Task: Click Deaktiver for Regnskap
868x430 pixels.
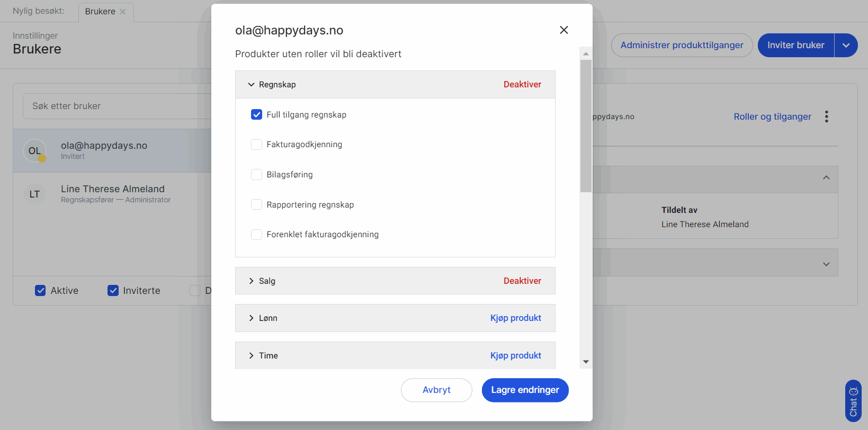Action: point(522,85)
